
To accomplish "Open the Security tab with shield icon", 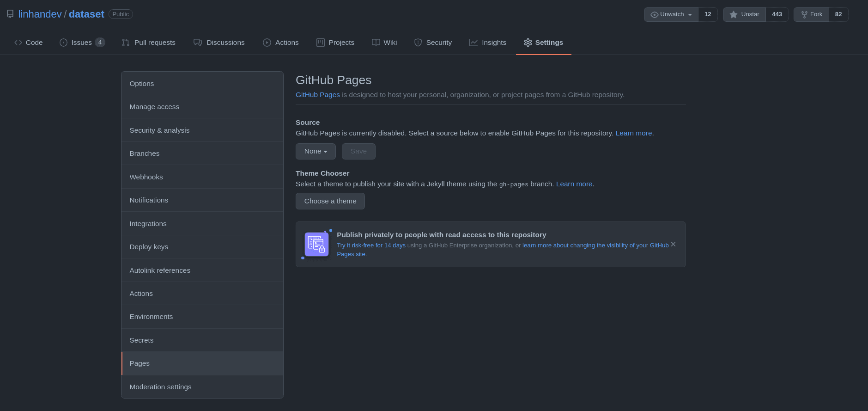I will tap(433, 43).
